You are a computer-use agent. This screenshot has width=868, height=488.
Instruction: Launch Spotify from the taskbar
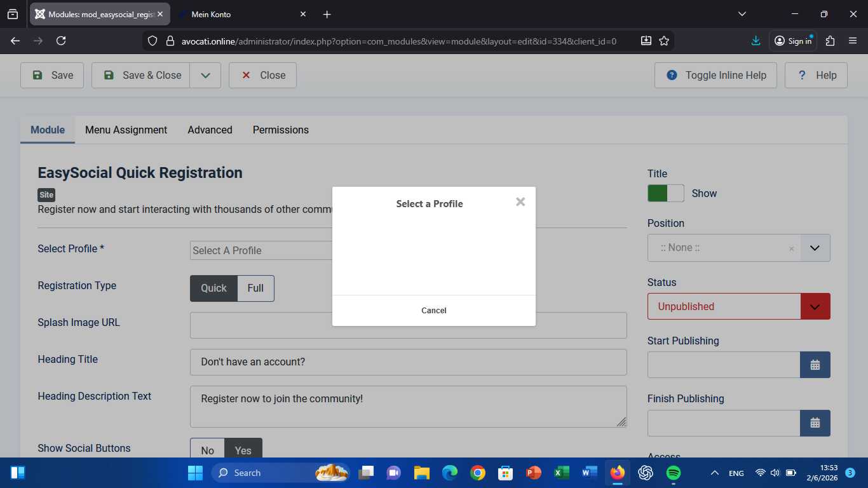click(x=674, y=473)
